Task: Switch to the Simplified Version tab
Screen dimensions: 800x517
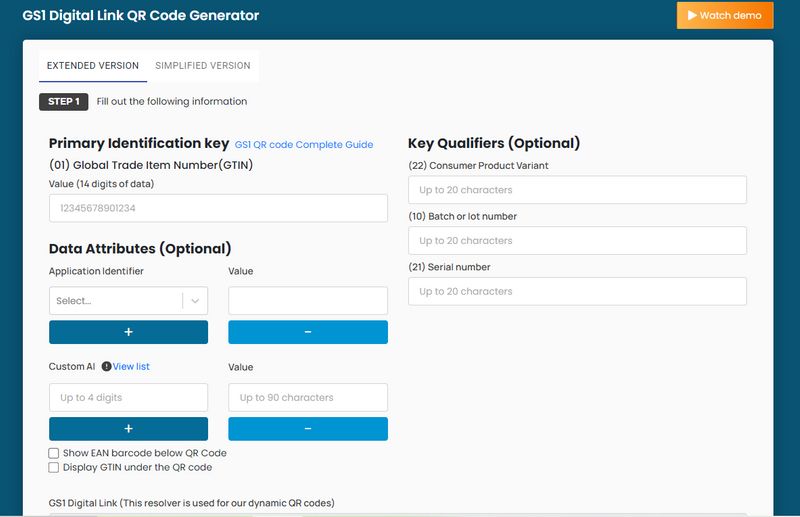Action: (203, 66)
